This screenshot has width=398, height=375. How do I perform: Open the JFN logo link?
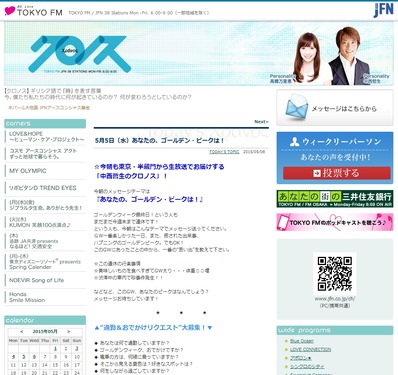pos(383,10)
